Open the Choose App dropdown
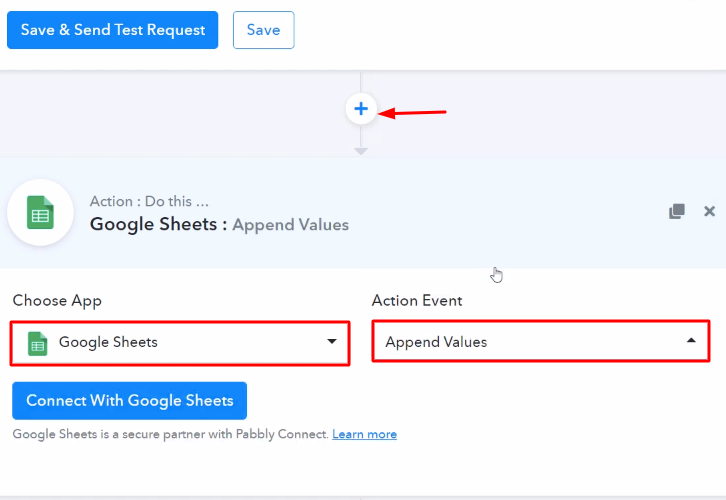Screen dimensions: 726x500 180,343
